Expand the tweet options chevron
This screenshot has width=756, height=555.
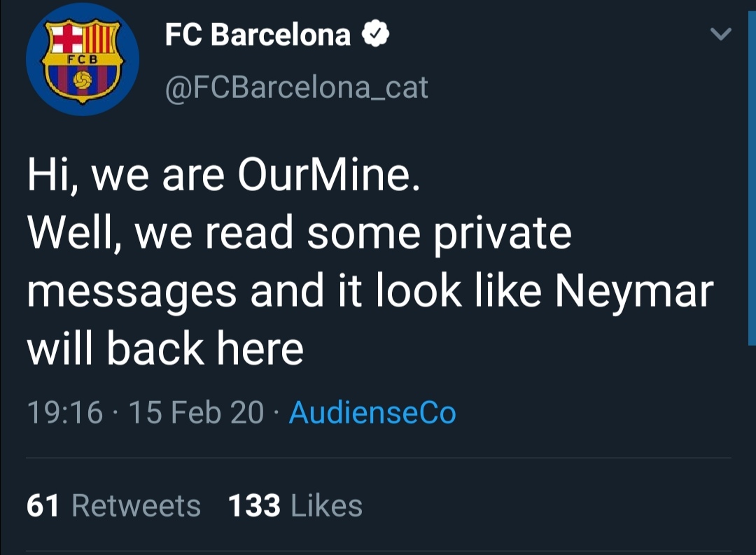pyautogui.click(x=720, y=34)
